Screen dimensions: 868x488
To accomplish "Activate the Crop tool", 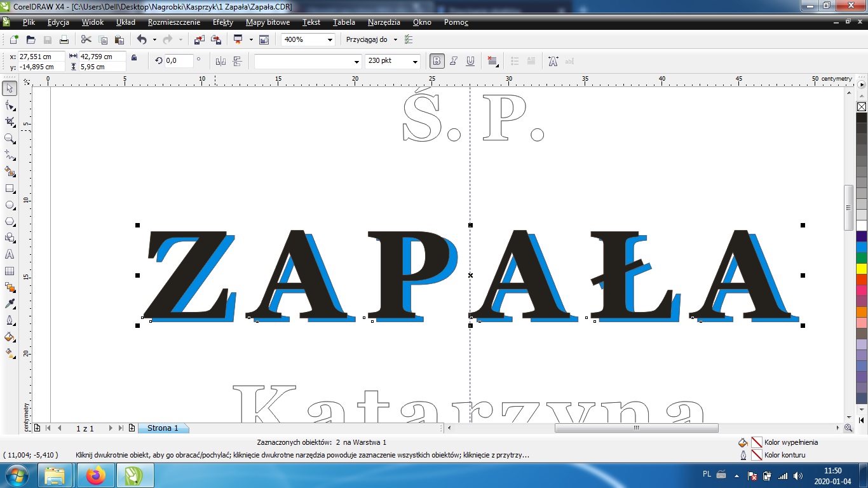I will pos(10,122).
